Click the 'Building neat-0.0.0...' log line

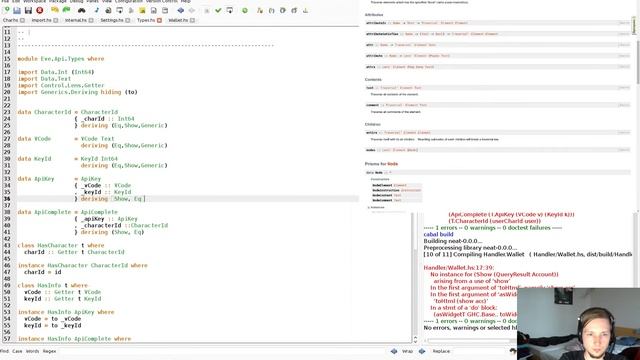453,241
